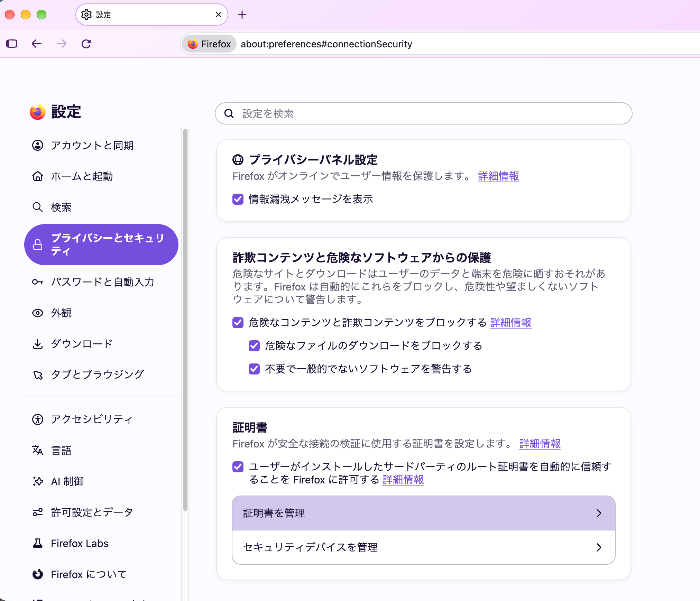This screenshot has height=601, width=700.
Task: Open a new tab with the plus icon
Action: tap(242, 15)
